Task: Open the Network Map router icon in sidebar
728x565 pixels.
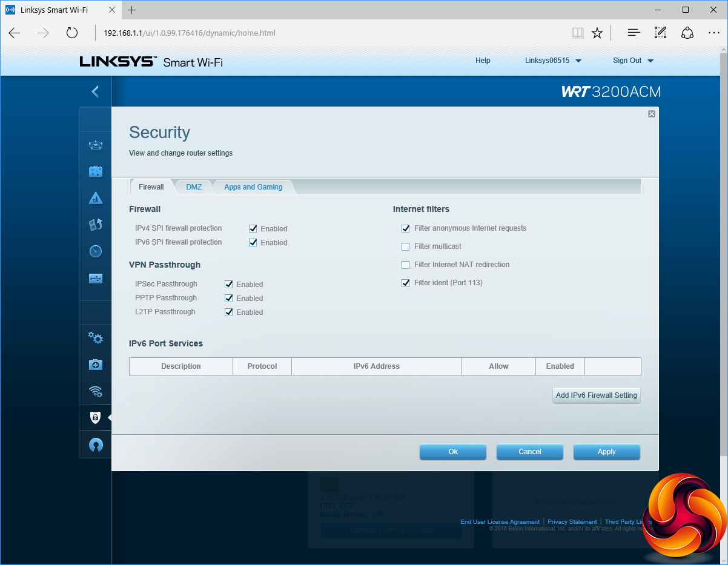Action: pyautogui.click(x=96, y=145)
